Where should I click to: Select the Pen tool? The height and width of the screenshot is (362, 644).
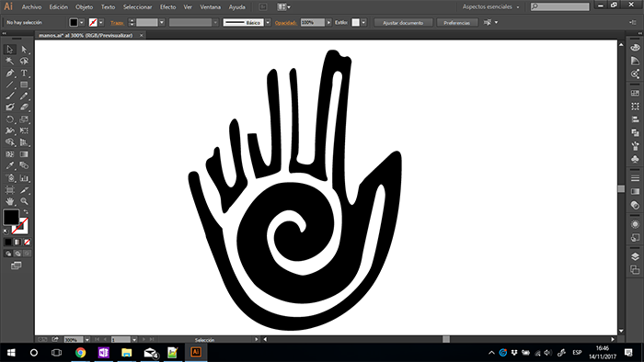point(10,73)
